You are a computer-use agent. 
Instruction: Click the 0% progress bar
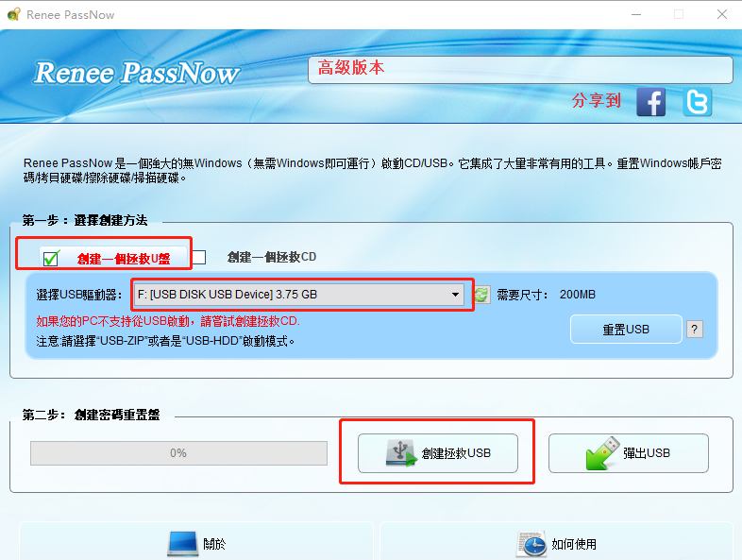pos(178,453)
